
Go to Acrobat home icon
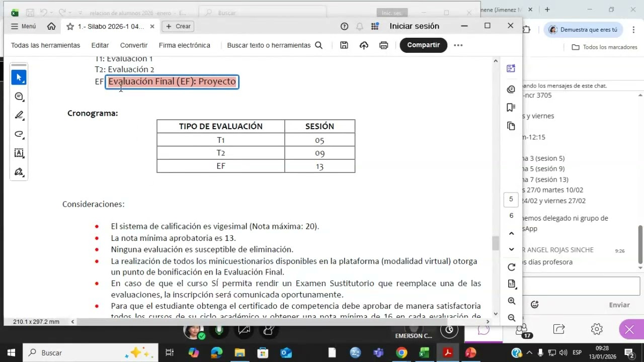click(51, 26)
